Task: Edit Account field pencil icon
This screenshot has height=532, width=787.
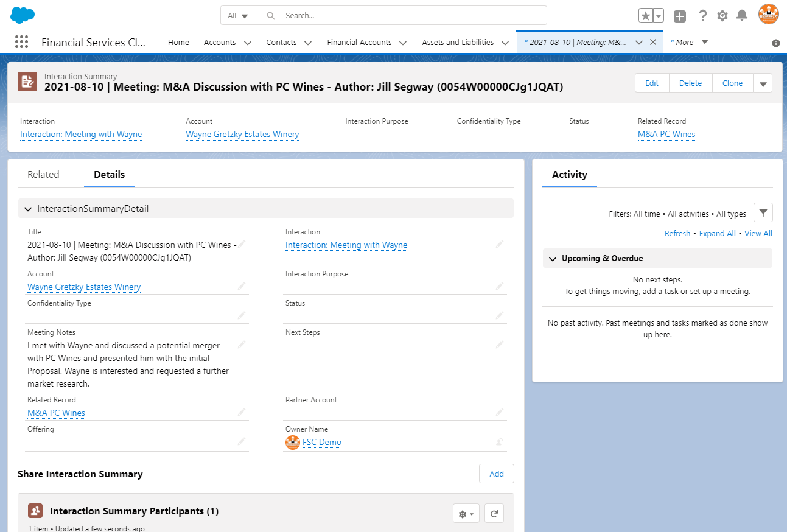Action: pyautogui.click(x=242, y=286)
